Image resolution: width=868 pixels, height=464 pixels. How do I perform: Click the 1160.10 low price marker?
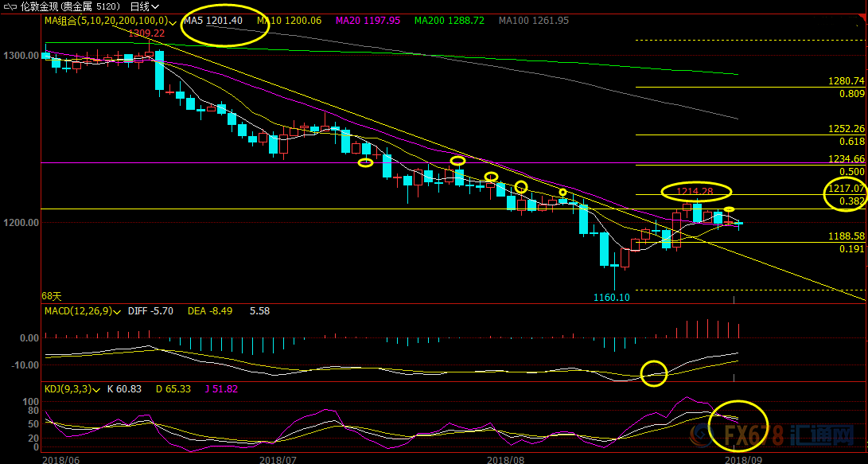[611, 298]
